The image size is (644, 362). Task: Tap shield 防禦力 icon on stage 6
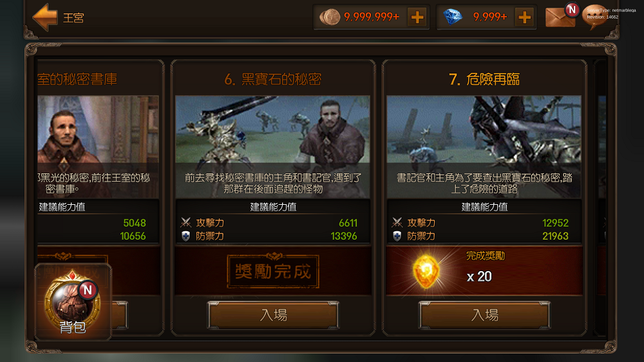pos(185,236)
